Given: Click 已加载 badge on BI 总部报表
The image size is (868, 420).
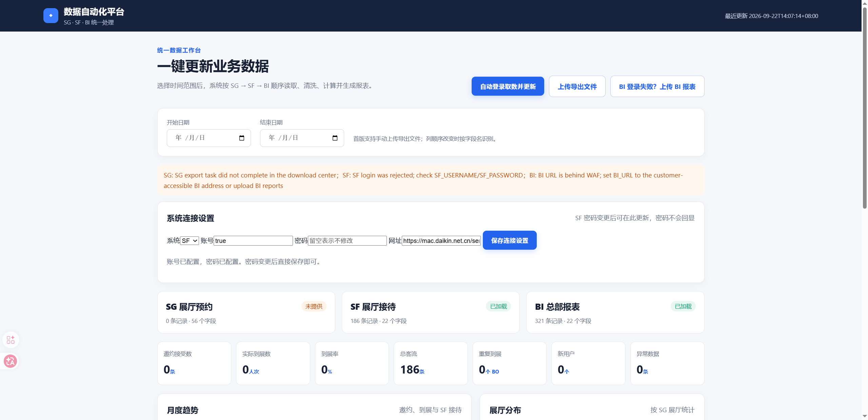Looking at the screenshot, I should [x=683, y=306].
